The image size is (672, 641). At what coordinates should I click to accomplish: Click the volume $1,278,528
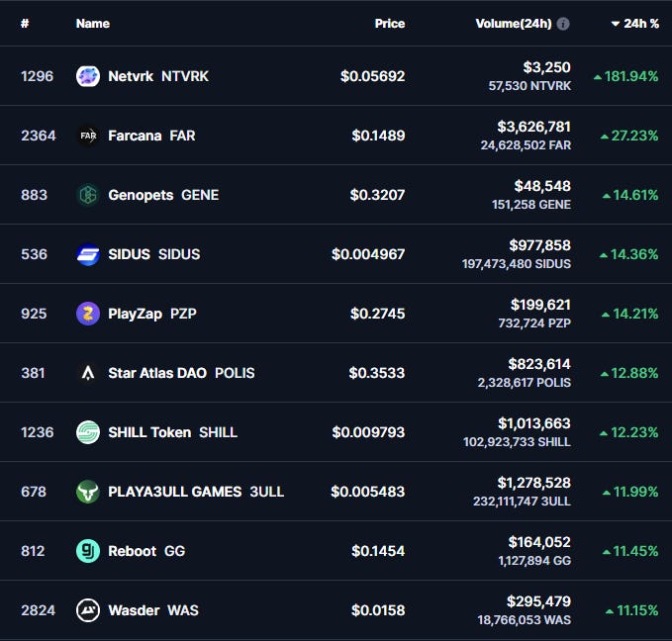534,483
